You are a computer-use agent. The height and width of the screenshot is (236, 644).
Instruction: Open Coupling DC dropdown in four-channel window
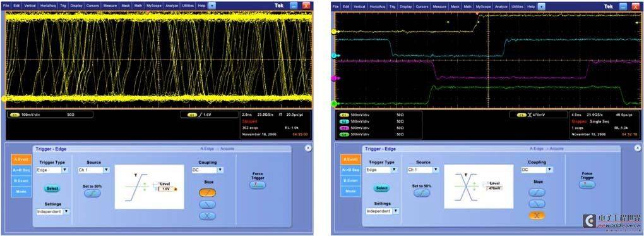549,170
